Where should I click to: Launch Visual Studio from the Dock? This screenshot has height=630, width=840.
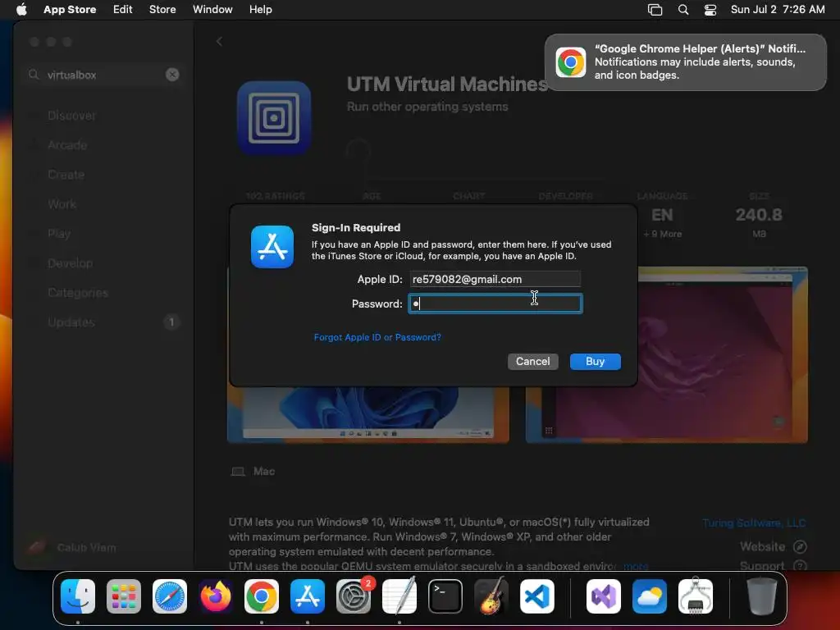(604, 596)
